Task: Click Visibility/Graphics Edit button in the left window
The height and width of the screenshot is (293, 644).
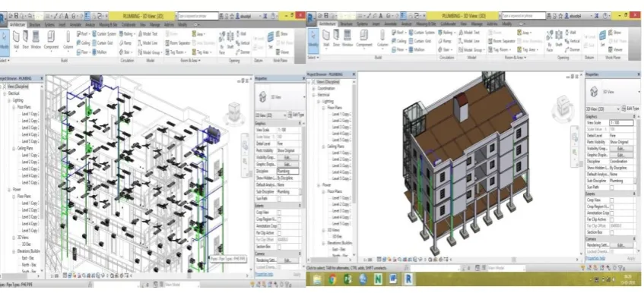Action: 288,157
